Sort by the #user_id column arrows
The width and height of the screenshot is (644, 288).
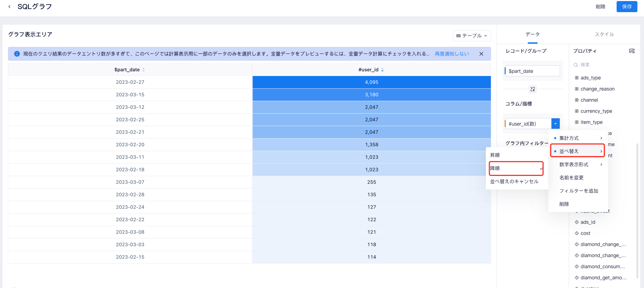(383, 70)
